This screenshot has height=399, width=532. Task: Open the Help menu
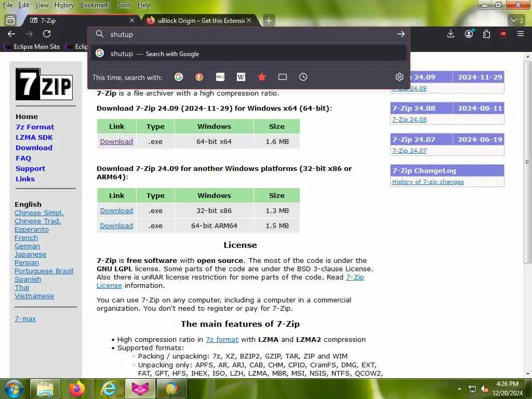(x=144, y=5)
